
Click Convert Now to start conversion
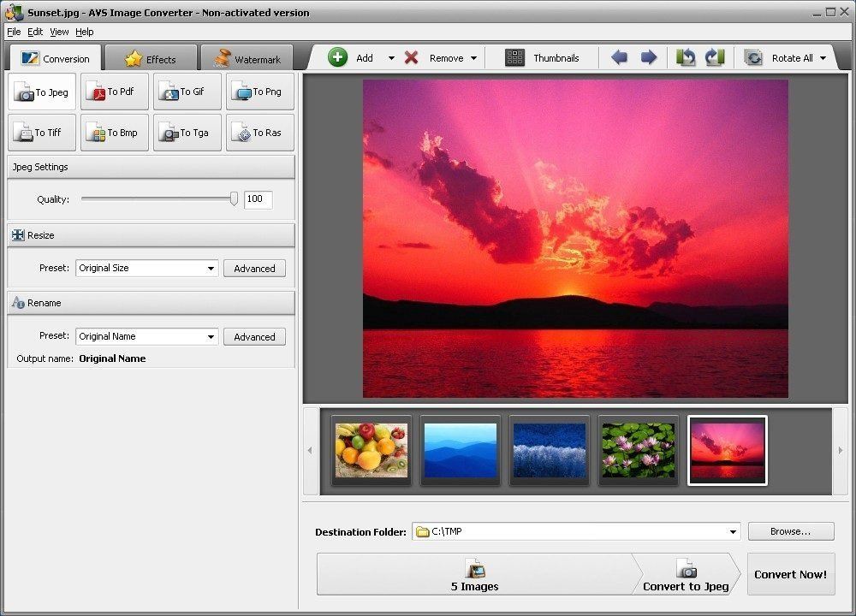tap(790, 574)
